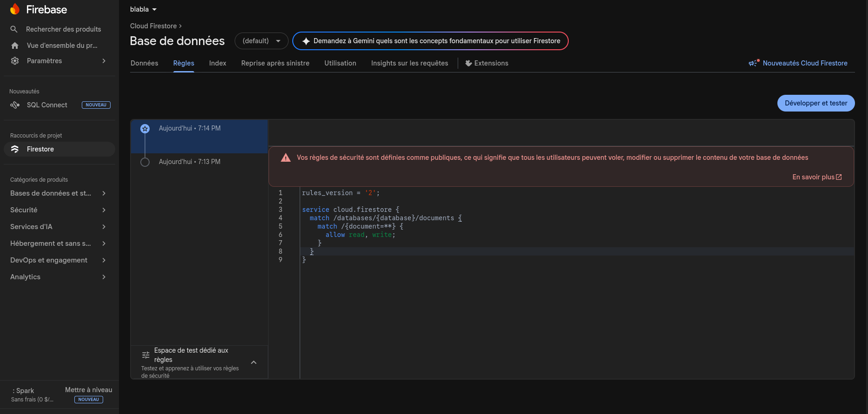Select the Aujourd'hui 7:13 PM rules version

(199, 162)
